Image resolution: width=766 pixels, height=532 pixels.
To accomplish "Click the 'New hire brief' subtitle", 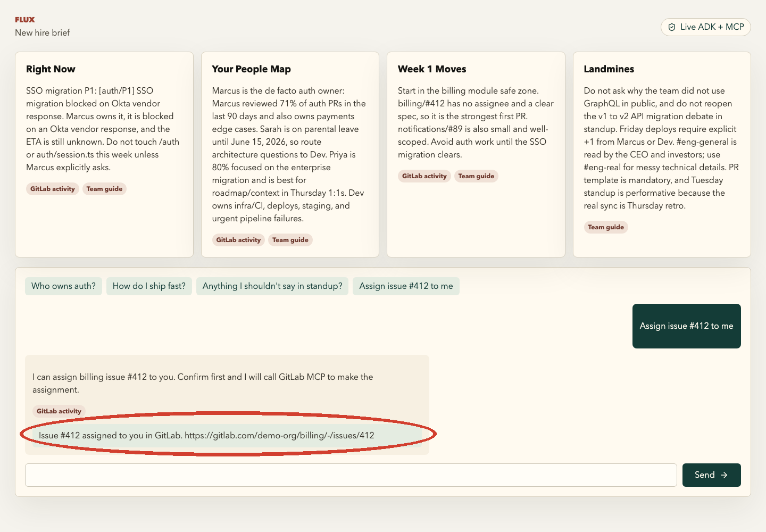I will [x=43, y=33].
